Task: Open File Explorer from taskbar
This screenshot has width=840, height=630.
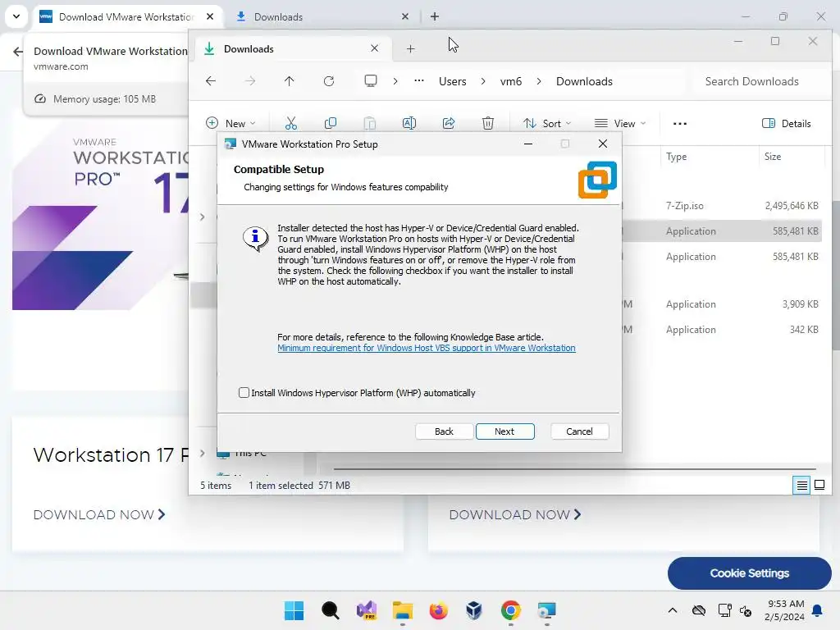Action: (x=402, y=610)
